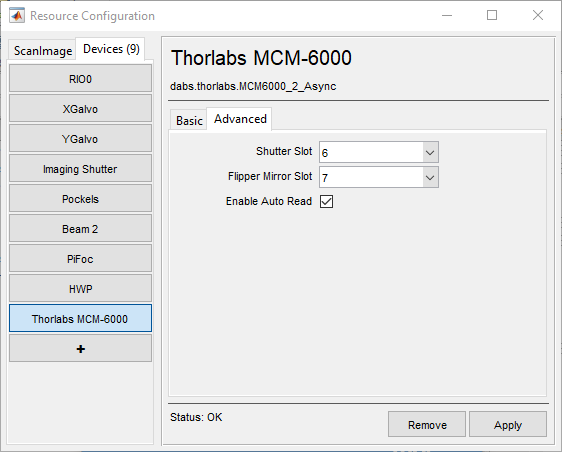Select the Beam 2 device
This screenshot has width=562, height=452.
tap(80, 229)
